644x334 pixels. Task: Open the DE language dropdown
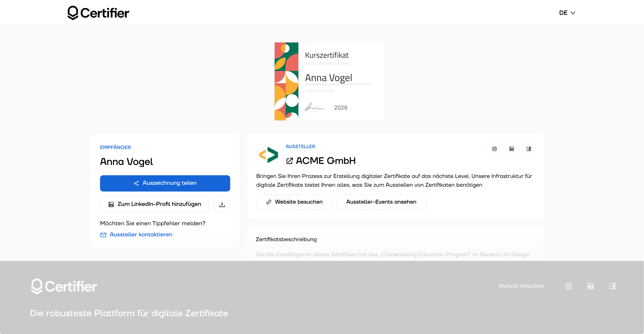point(567,13)
